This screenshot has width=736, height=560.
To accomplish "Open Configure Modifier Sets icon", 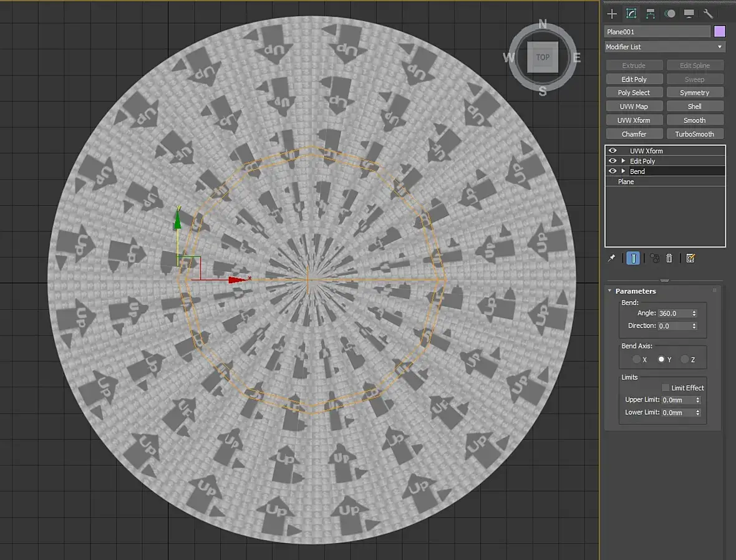I will [690, 258].
